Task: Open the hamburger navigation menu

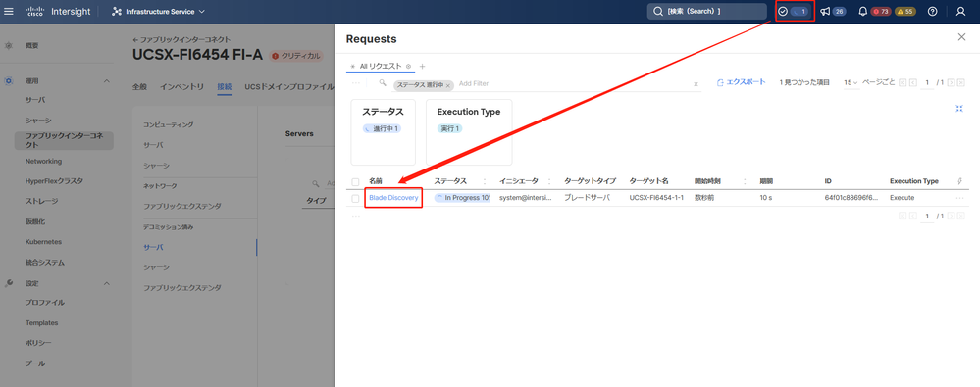Action: (x=9, y=11)
